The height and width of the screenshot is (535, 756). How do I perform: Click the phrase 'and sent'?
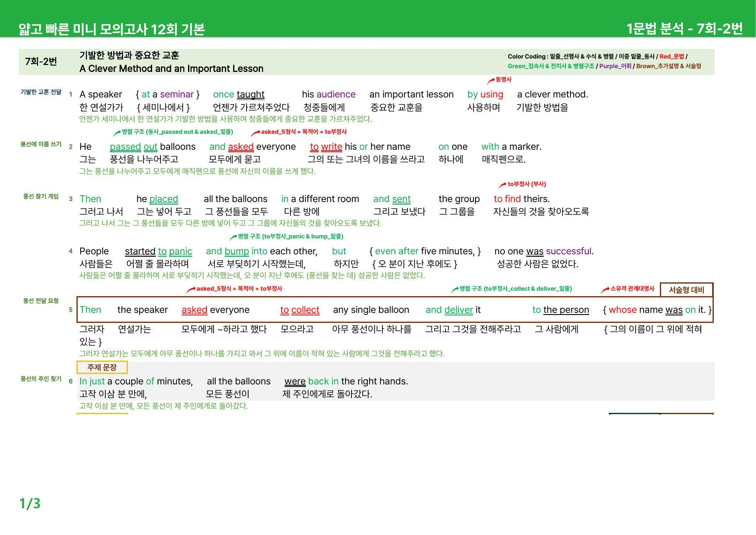[392, 199]
